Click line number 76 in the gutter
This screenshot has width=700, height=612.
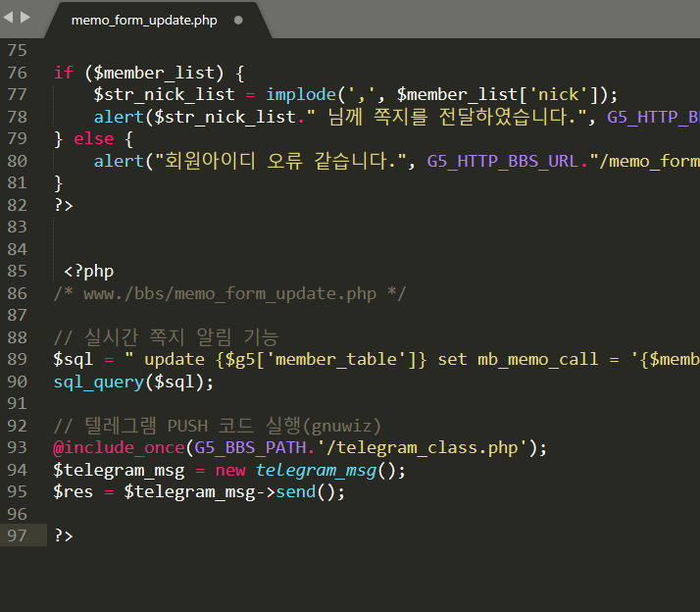coord(17,73)
